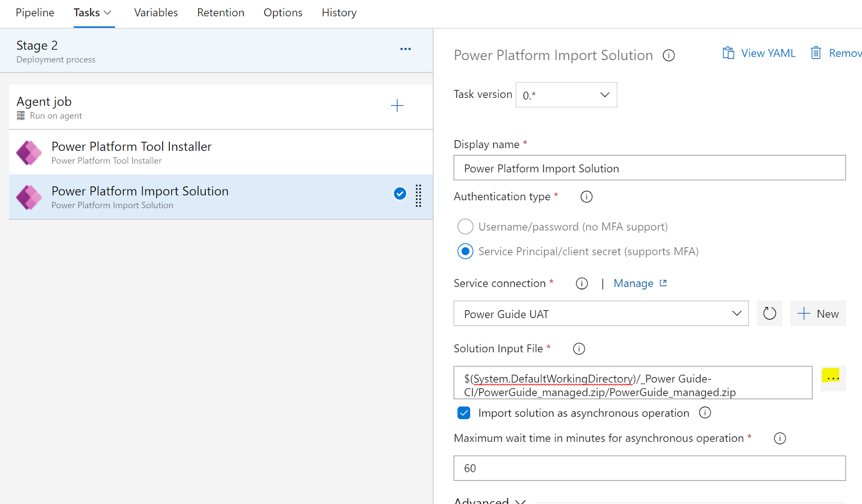
Task: Open Stage 2 ellipsis menu
Action: [x=405, y=49]
